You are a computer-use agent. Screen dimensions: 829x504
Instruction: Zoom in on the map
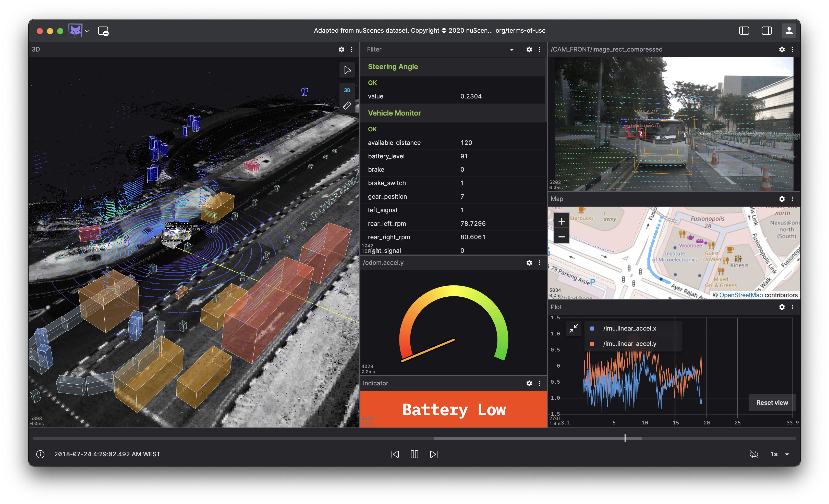561,221
